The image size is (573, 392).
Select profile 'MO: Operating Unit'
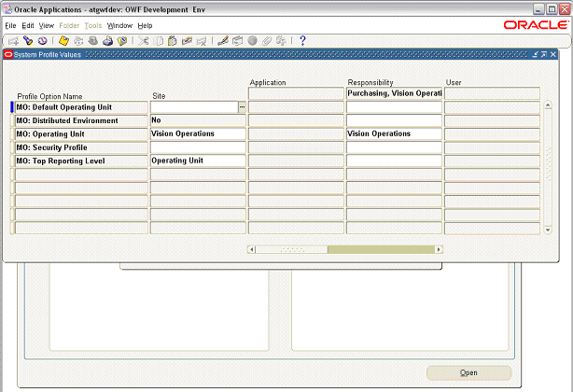coord(81,134)
